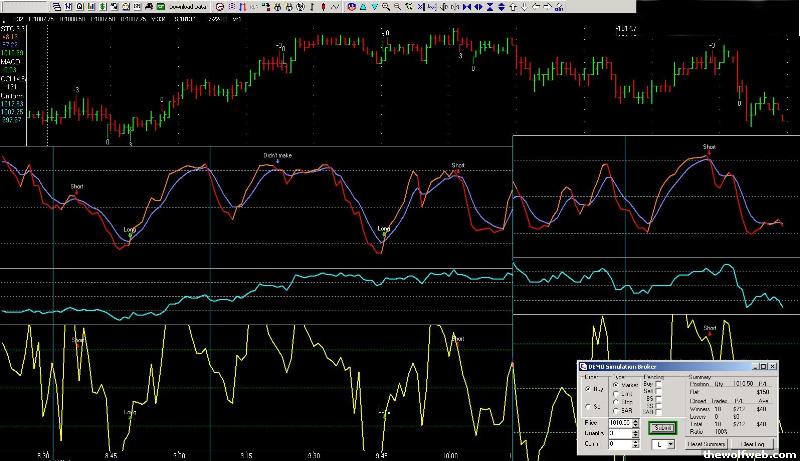Decrease the Quantity spinner value
The height and width of the screenshot is (461, 800).
636,436
